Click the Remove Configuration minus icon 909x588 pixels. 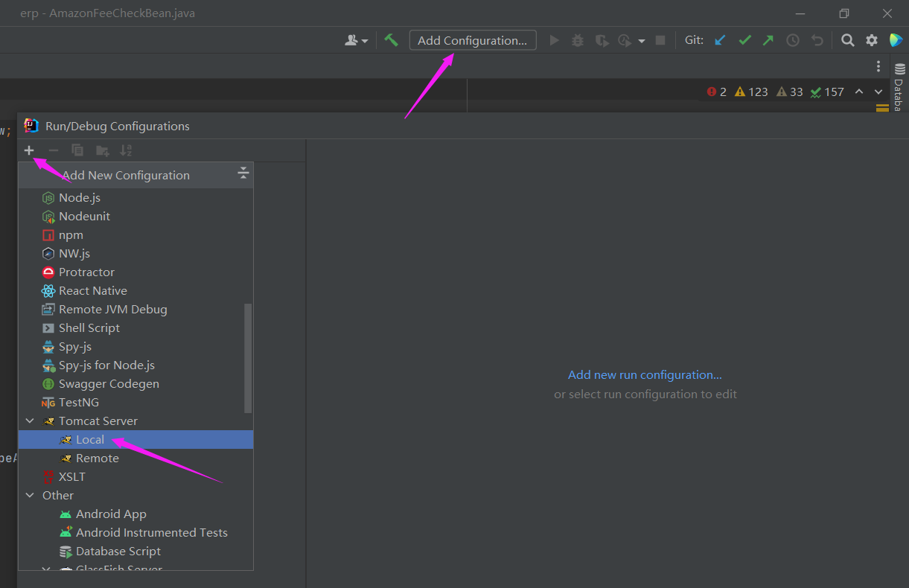click(54, 150)
